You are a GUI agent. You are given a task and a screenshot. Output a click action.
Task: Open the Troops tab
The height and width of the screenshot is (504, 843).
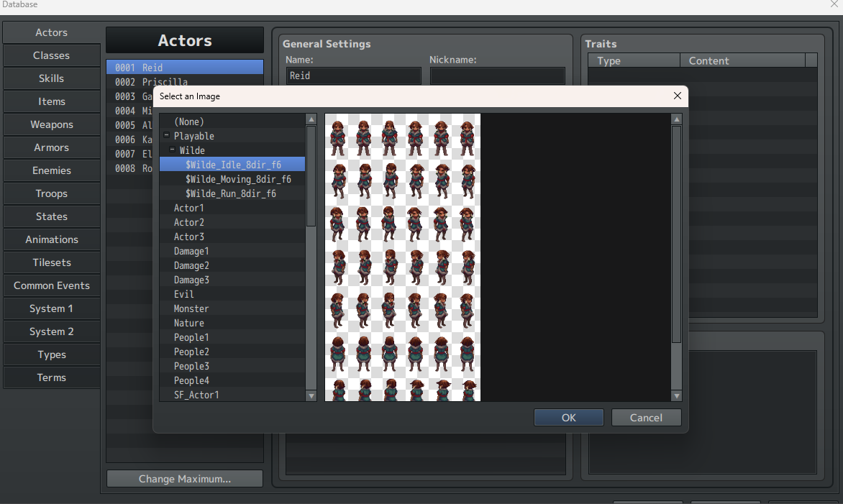pyautogui.click(x=52, y=193)
